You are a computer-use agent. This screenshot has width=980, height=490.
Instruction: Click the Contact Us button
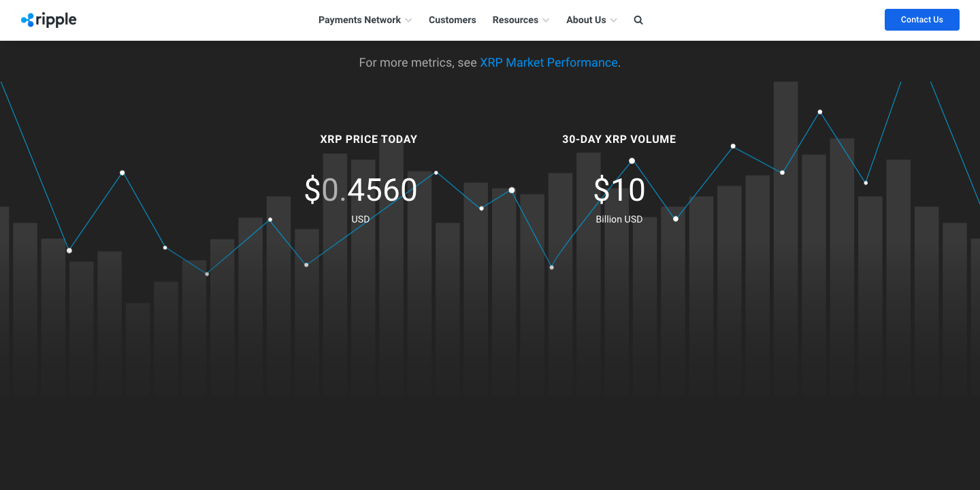[922, 20]
